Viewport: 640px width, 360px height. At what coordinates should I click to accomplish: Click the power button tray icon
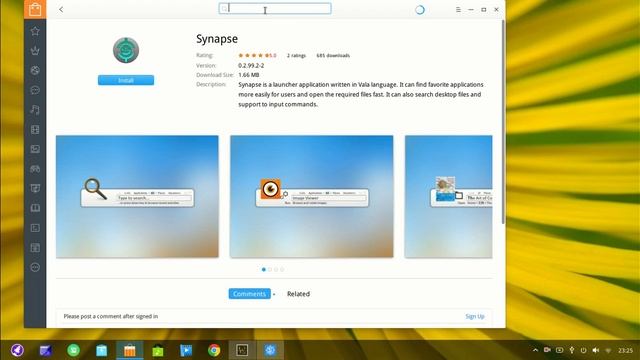584,350
